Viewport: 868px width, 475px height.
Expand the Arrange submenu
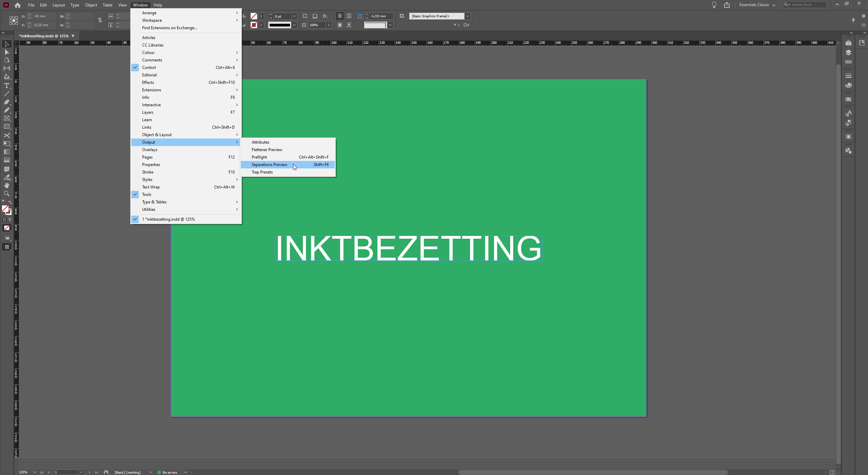coord(186,13)
